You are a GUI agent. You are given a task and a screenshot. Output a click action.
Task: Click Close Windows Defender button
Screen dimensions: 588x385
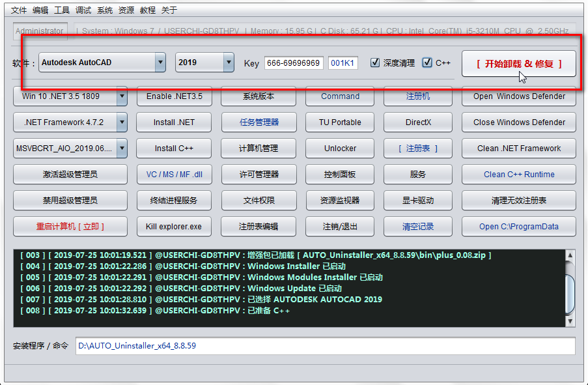(518, 122)
